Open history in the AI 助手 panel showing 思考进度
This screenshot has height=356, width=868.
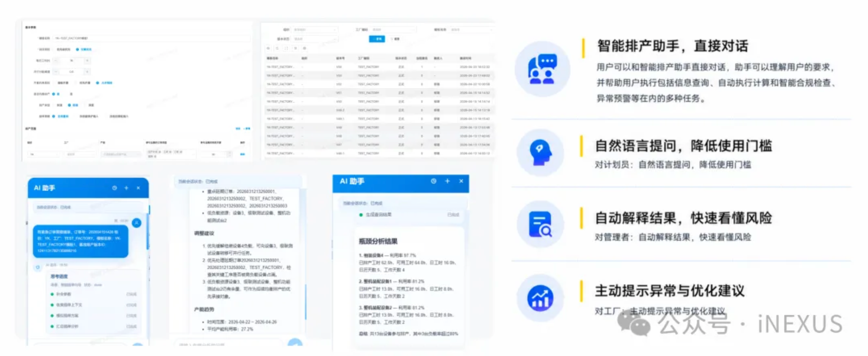pos(114,188)
